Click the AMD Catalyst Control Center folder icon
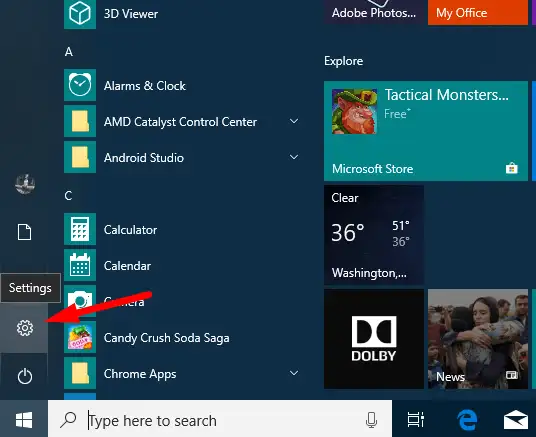 [x=80, y=121]
